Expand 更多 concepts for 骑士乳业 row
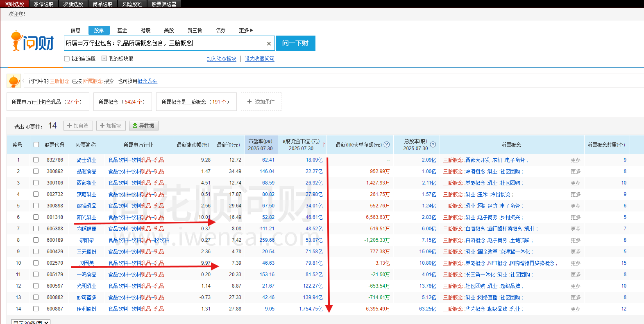 (576, 160)
